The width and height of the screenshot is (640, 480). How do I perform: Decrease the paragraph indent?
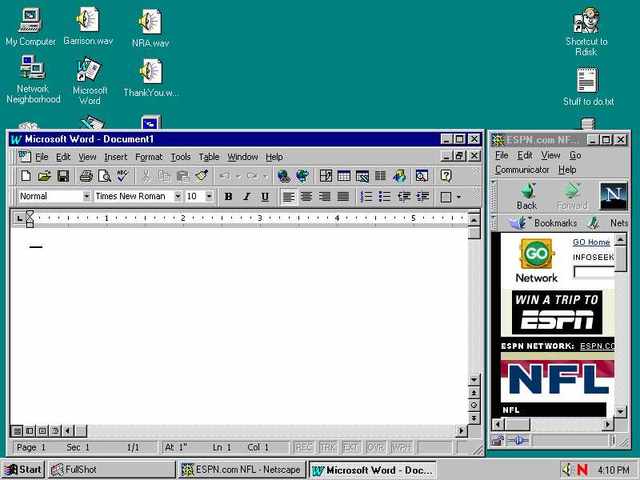(404, 197)
